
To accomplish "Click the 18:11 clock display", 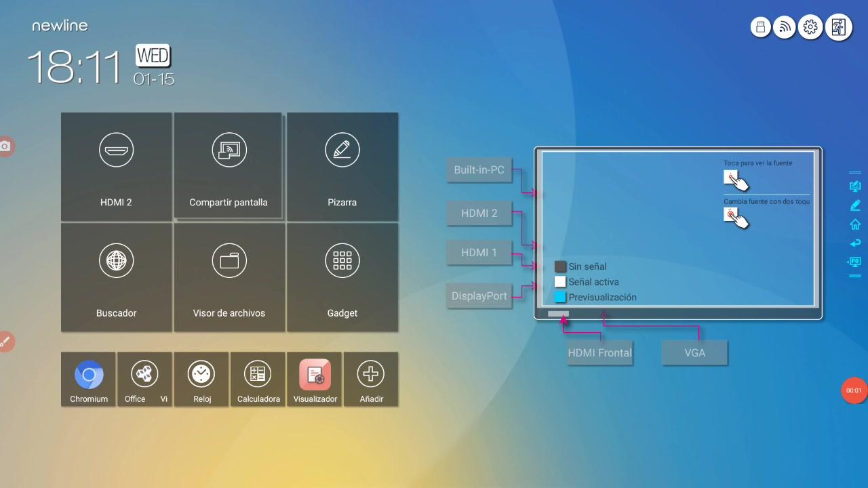I will (75, 66).
